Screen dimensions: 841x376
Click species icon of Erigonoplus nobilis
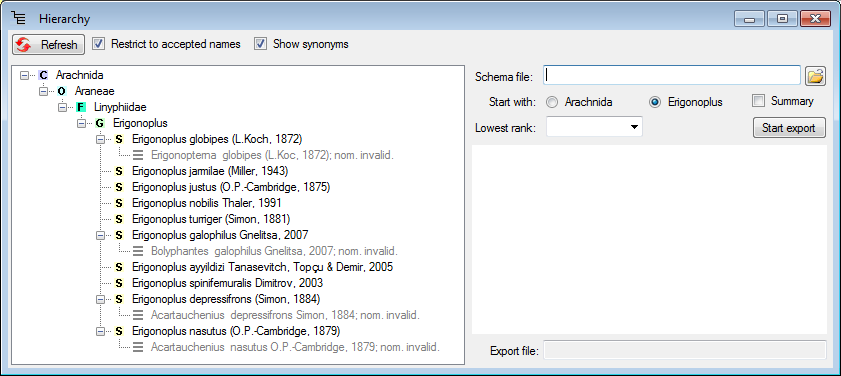pyautogui.click(x=119, y=203)
